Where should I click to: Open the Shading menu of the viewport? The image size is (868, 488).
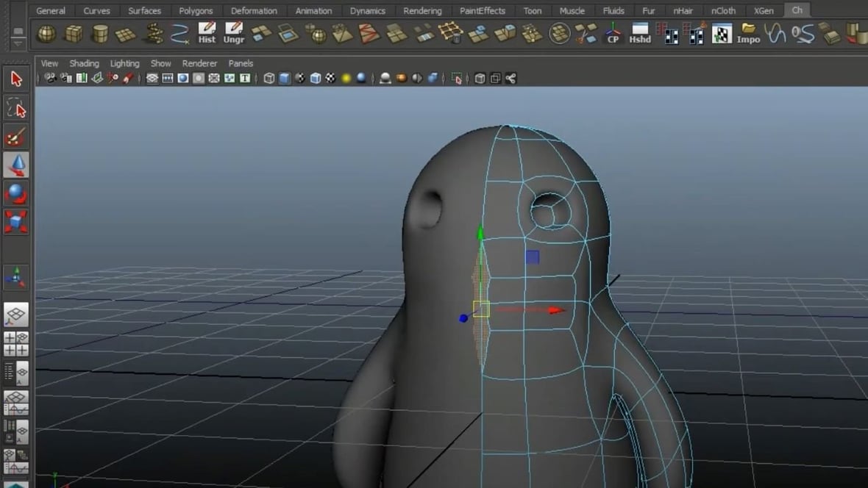click(84, 63)
